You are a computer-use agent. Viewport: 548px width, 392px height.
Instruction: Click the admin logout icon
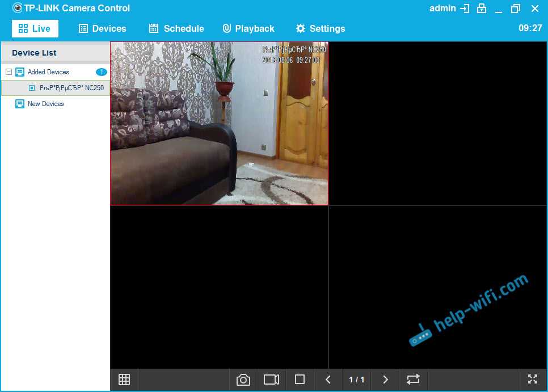click(x=465, y=9)
